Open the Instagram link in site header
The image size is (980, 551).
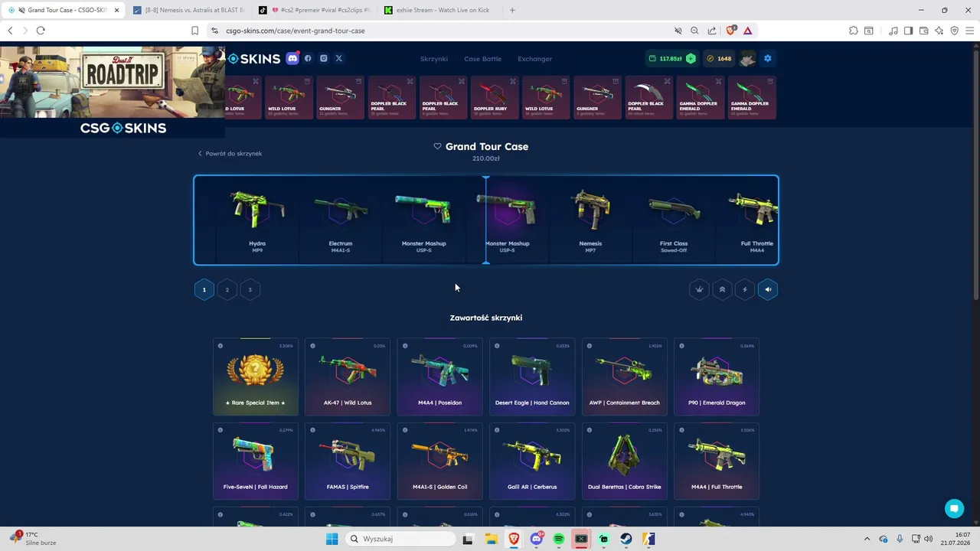[x=324, y=58]
